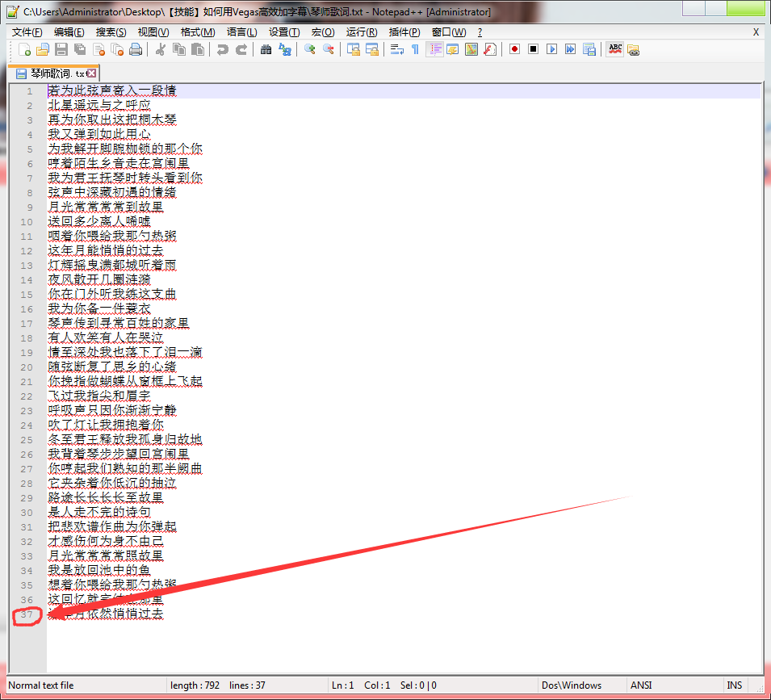Screen dimensions: 771x700
Task: Zoom out using the magnifier minus icon
Action: [329, 49]
